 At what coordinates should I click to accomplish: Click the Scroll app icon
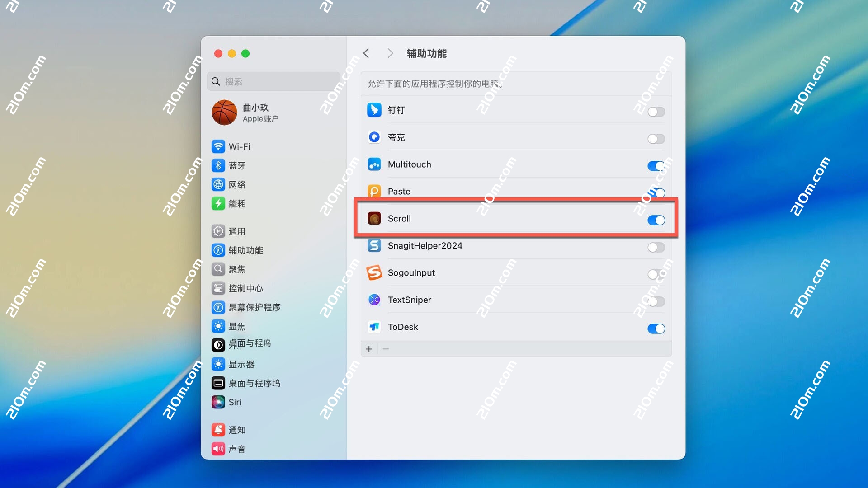click(x=374, y=218)
